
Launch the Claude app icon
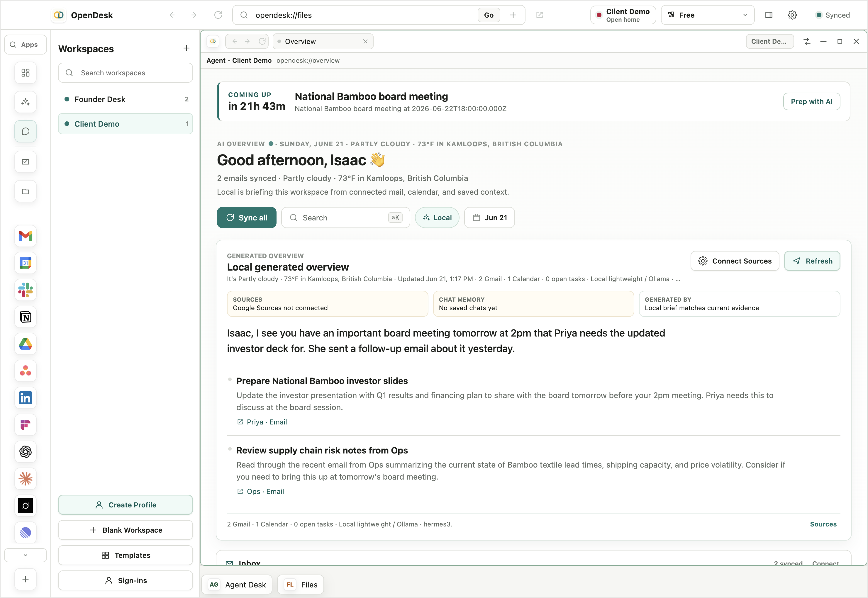26,479
